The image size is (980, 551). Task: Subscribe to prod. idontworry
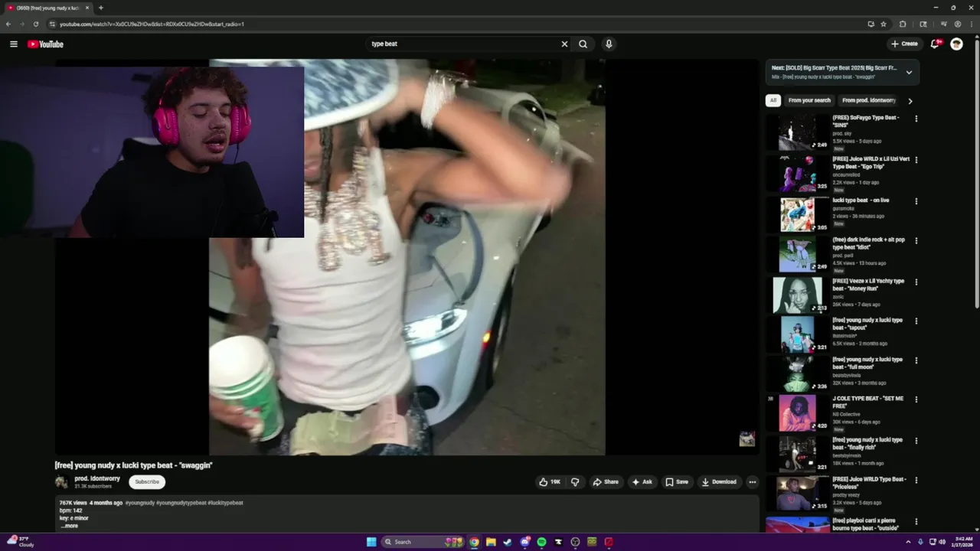pyautogui.click(x=147, y=482)
